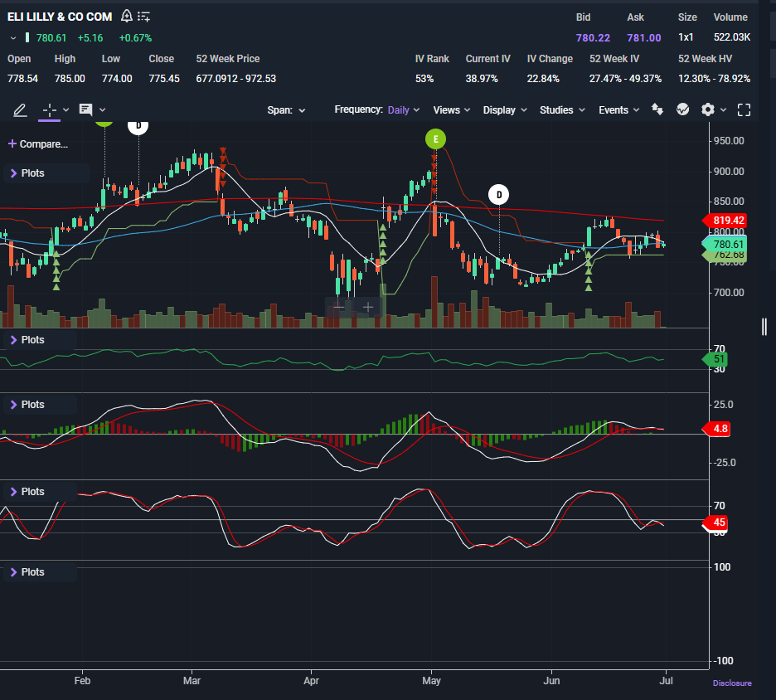Viewport: 776px width, 700px height.
Task: Expand the cursor tool options arrow
Action: [x=65, y=110]
